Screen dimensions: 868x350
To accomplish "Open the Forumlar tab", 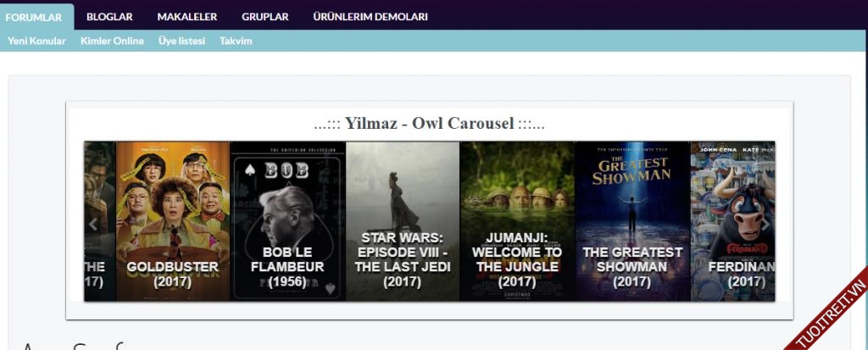I will click(x=34, y=17).
